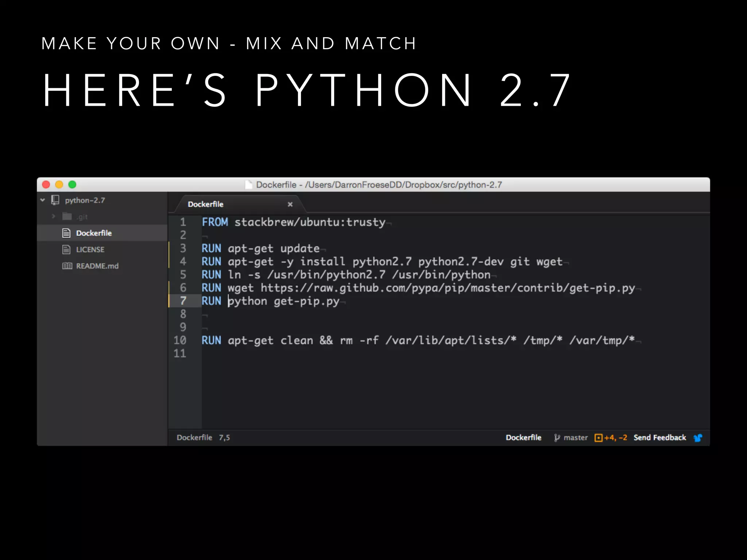Open the master branch selector
The height and width of the screenshot is (560, 747).
point(576,438)
